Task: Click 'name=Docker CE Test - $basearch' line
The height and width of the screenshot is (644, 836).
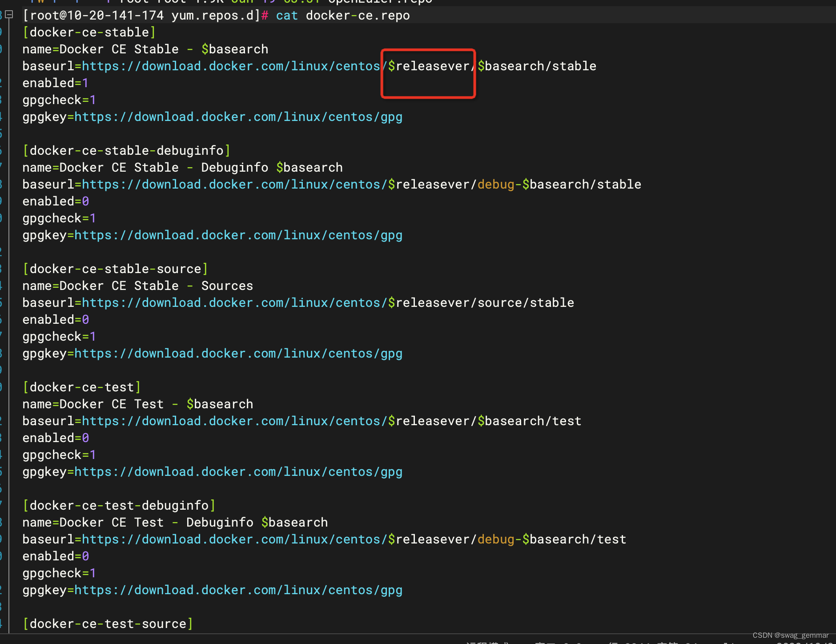Action: (138, 404)
